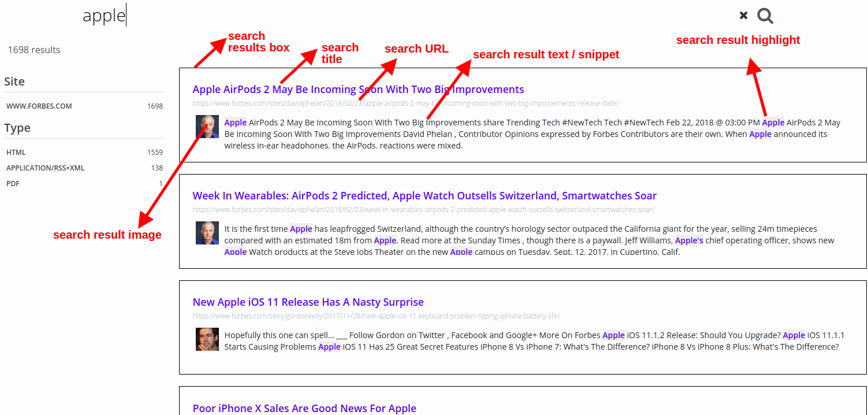This screenshot has height=415, width=868.
Task: Filter results by WWW.FORBES.COM site
Action: (x=39, y=106)
